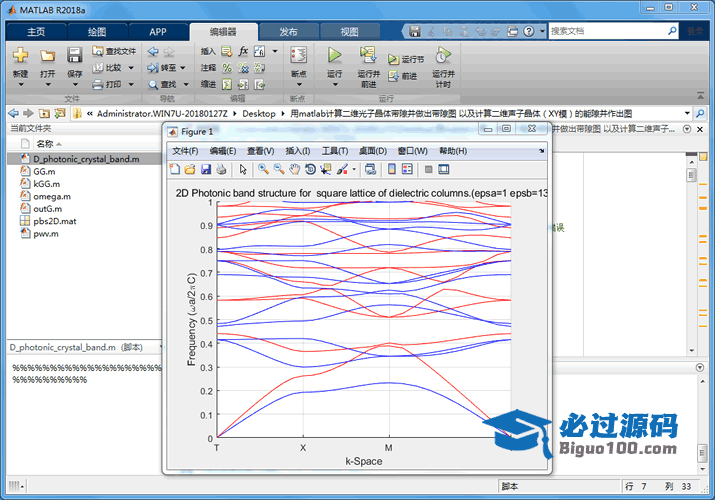
Task: Switch to the 发布 (Publish) tab
Action: (288, 31)
